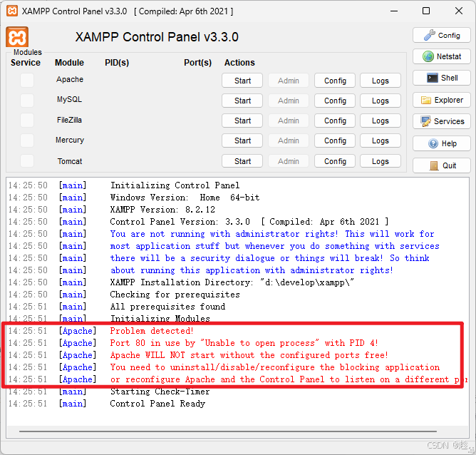This screenshot has width=476, height=455.
Task: Click the 'Apache WILL NOT start' log line
Action: (x=249, y=355)
